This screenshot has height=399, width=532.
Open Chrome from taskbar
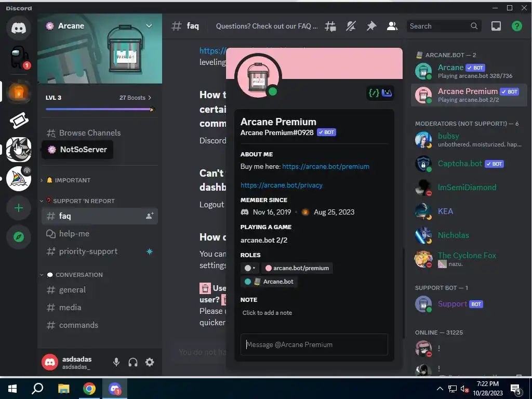click(89, 389)
